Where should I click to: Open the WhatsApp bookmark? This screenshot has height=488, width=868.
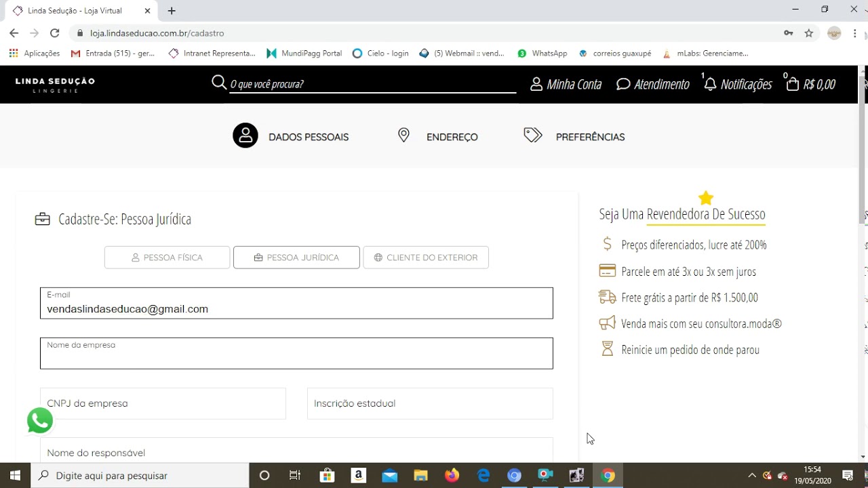[x=542, y=54]
